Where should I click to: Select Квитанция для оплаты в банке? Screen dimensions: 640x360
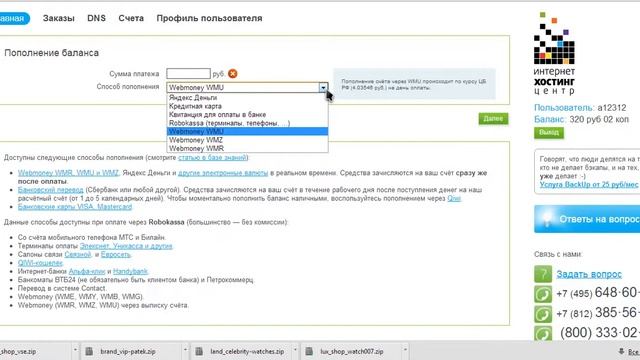pyautogui.click(x=247, y=115)
